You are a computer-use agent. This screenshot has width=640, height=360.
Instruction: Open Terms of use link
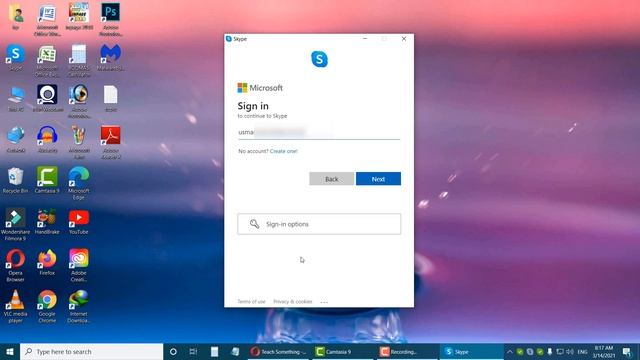point(251,302)
